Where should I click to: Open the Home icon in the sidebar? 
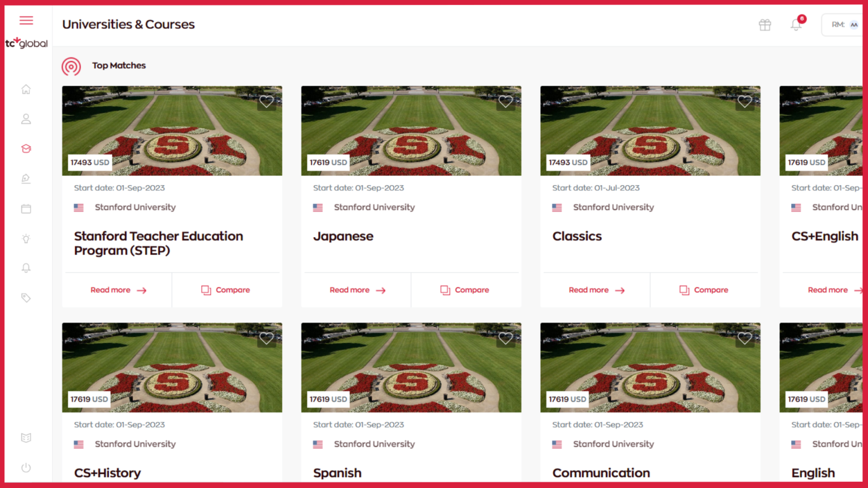click(x=26, y=89)
